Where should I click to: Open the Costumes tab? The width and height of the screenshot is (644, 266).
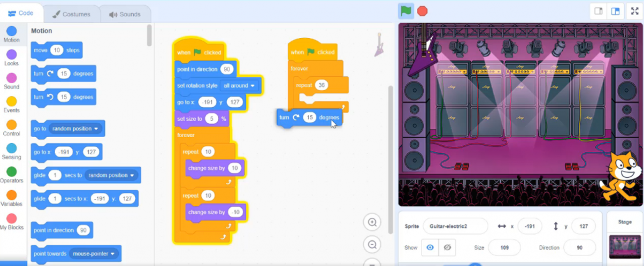(71, 14)
